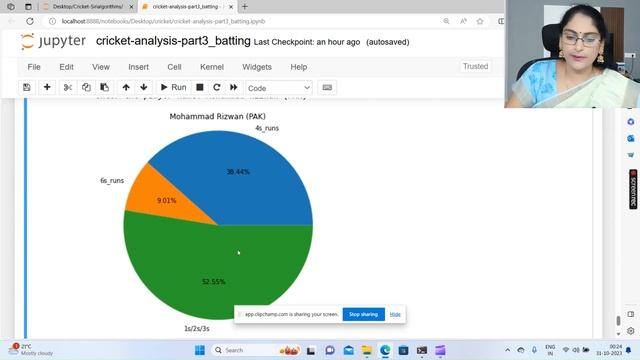Viewport: 640px width, 360px height.
Task: Click the Jupyter logo
Action: click(53, 41)
